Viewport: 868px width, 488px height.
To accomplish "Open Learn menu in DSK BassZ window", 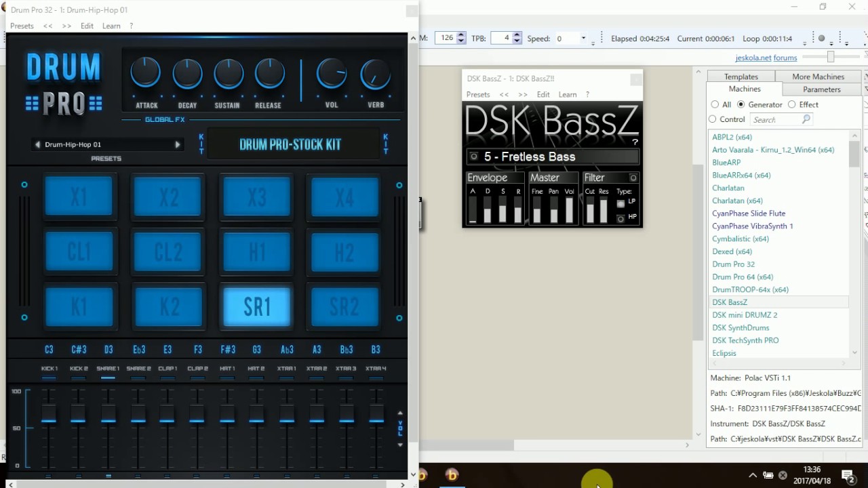I will 567,94.
